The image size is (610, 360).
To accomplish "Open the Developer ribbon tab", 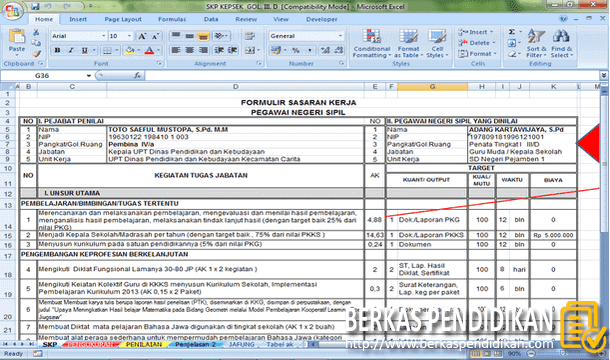I will point(322,19).
